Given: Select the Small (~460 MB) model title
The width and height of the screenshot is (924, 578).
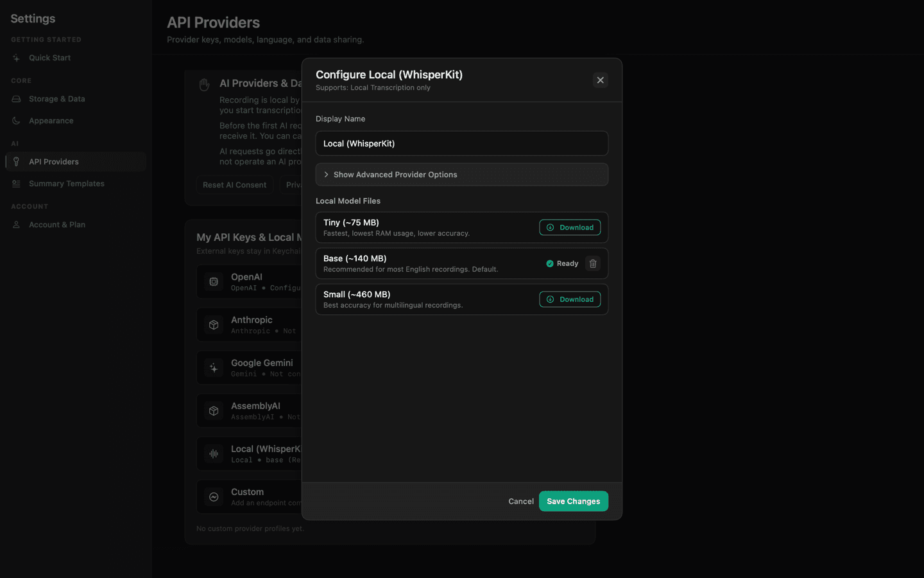Looking at the screenshot, I should [x=357, y=294].
